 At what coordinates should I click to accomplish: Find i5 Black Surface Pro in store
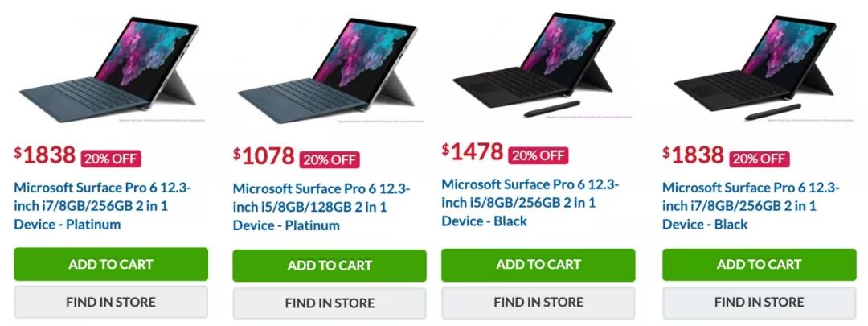tap(538, 302)
